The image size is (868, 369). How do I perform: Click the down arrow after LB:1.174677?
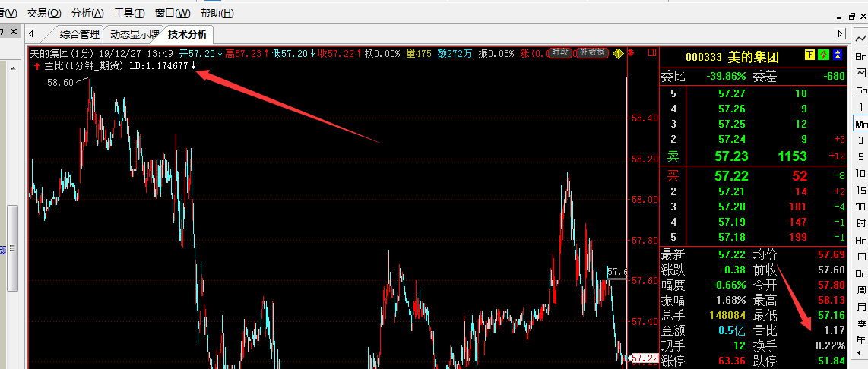(194, 66)
